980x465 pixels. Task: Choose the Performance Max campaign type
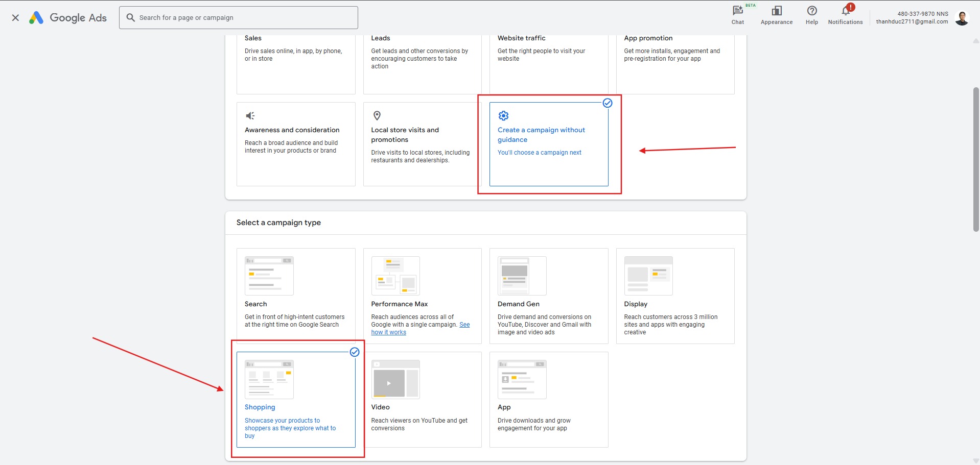(x=423, y=296)
